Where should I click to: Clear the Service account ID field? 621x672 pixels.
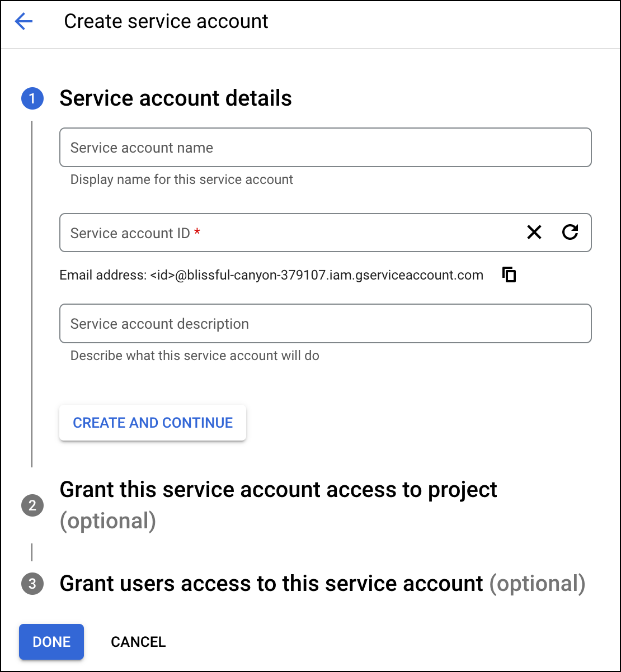click(534, 233)
